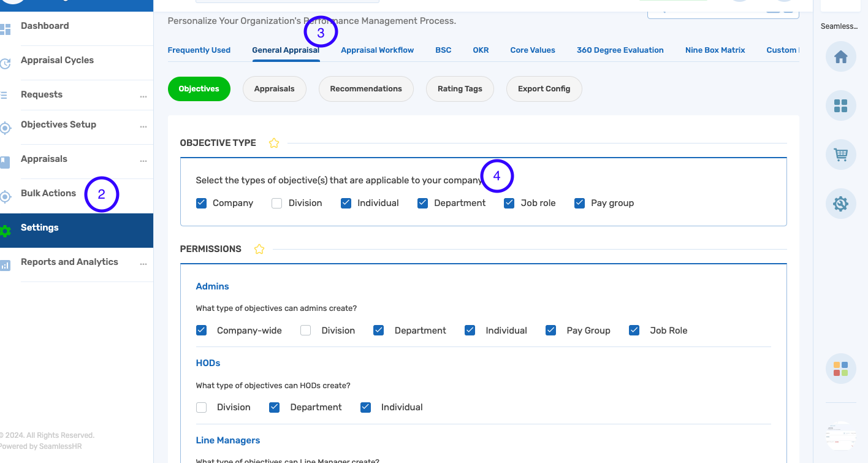The height and width of the screenshot is (463, 868).
Task: Click the star next to OBJECTIVE TYPE
Action: (x=274, y=142)
